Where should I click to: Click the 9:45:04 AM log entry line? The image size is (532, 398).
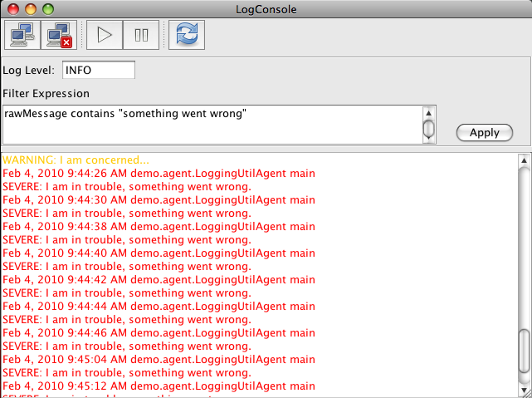click(x=159, y=359)
